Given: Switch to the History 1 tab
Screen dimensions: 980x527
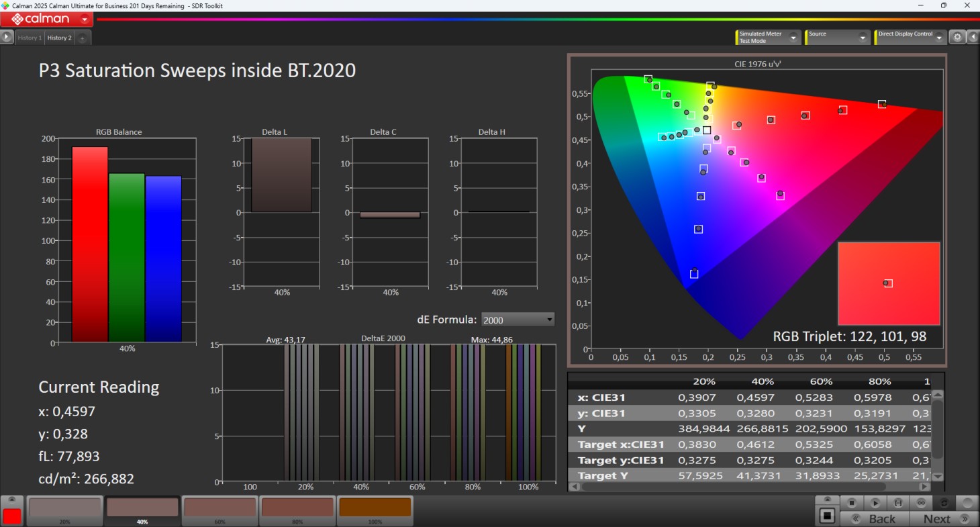Looking at the screenshot, I should tap(30, 38).
